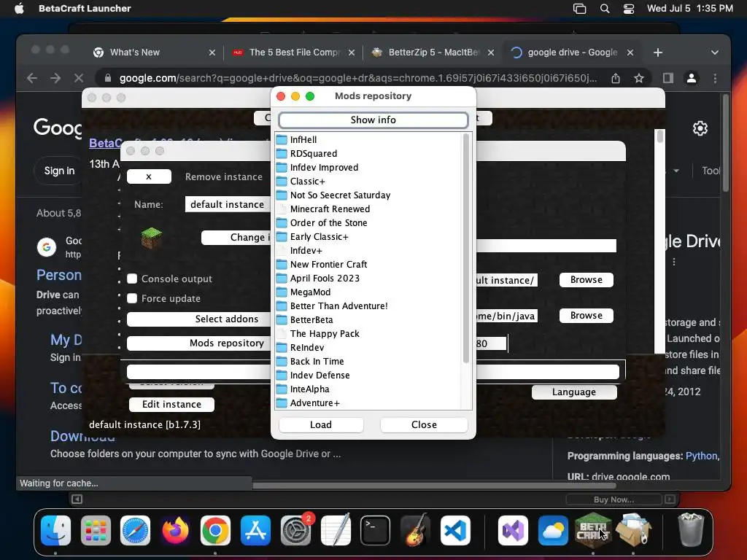This screenshot has width=747, height=560.
Task: Stop loading page in Chrome
Action: [79, 78]
